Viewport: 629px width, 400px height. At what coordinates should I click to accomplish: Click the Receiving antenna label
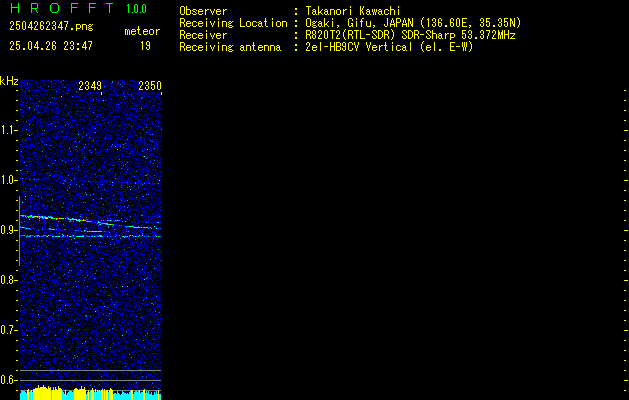click(x=230, y=47)
